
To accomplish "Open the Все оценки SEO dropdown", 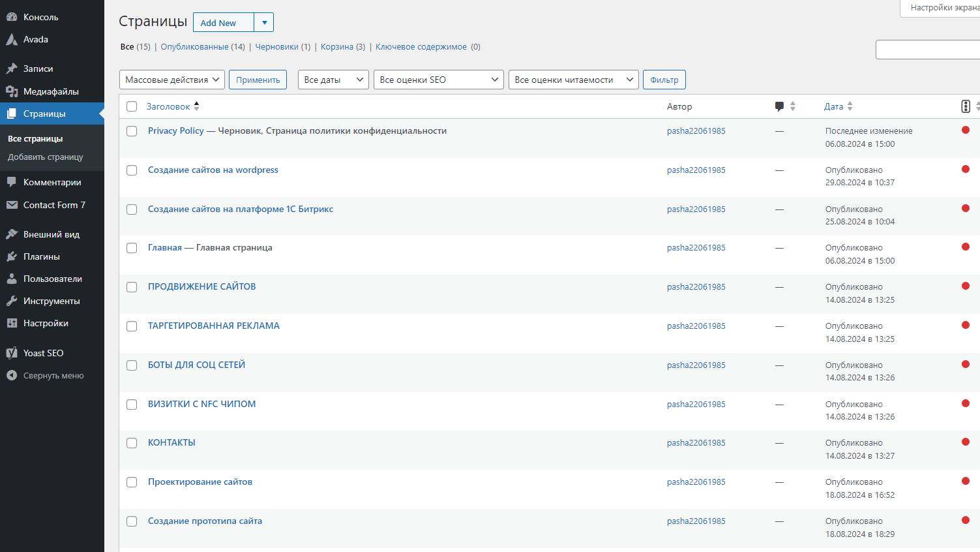I will click(x=439, y=80).
